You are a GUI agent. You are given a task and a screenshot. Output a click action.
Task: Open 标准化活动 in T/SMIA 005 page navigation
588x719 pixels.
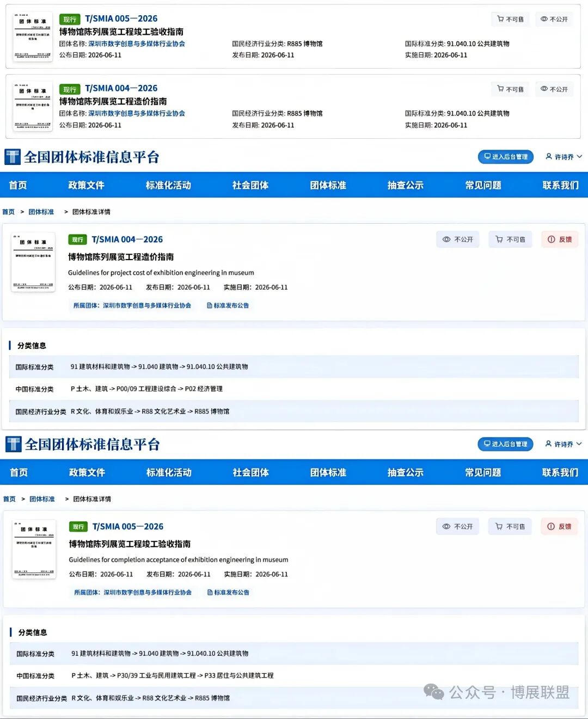(x=169, y=472)
